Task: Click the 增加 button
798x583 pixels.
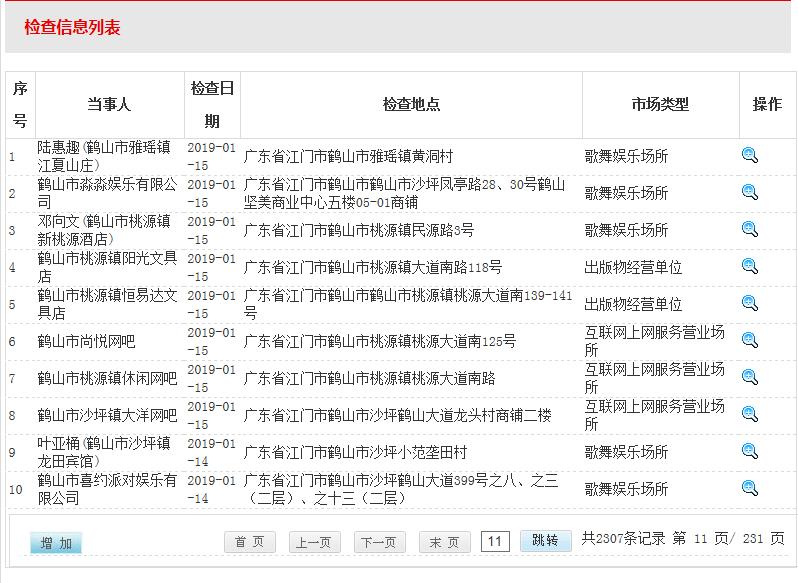Action: pyautogui.click(x=56, y=543)
